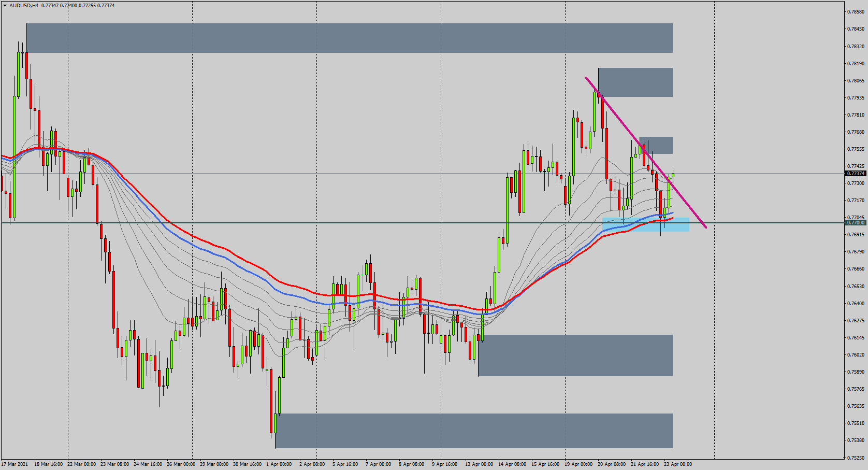This screenshot has width=868, height=470.
Task: Click the 0.75890 price axis label
Action: [856, 372]
